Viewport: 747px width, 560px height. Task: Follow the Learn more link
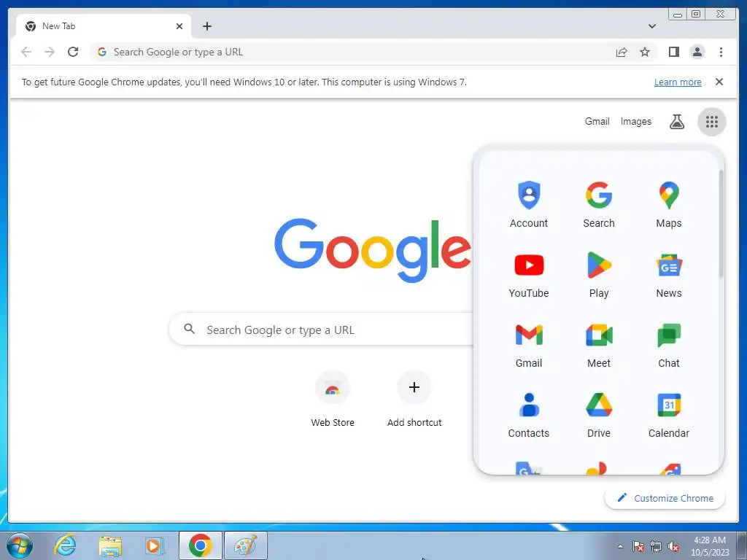pyautogui.click(x=678, y=82)
